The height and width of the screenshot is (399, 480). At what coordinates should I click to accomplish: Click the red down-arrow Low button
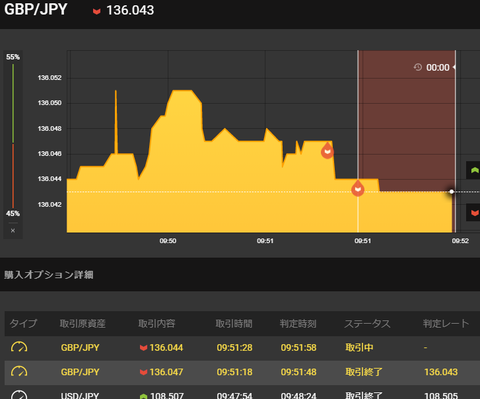pyautogui.click(x=474, y=212)
